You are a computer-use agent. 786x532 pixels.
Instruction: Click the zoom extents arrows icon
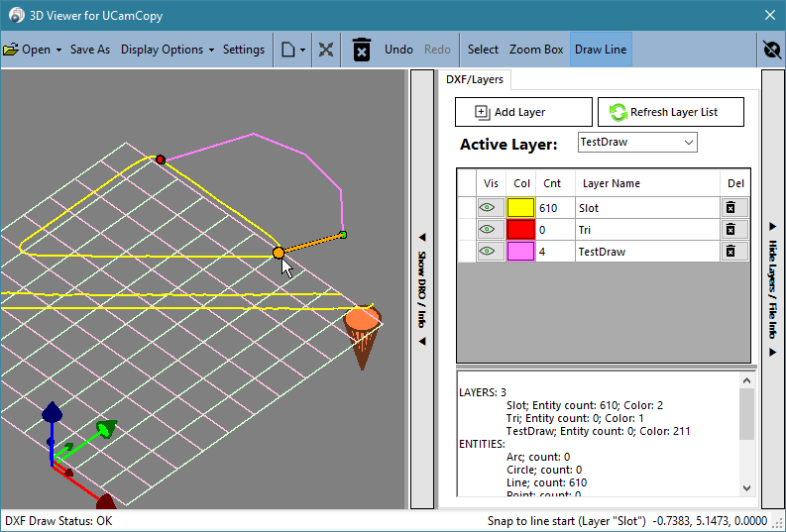point(326,50)
